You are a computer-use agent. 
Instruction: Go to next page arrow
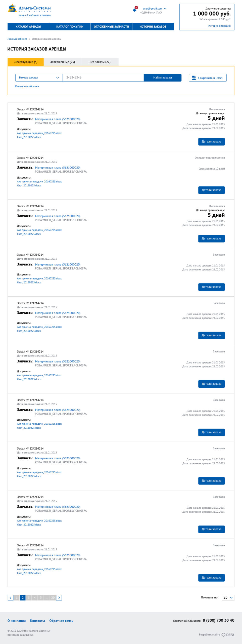pos(59,597)
